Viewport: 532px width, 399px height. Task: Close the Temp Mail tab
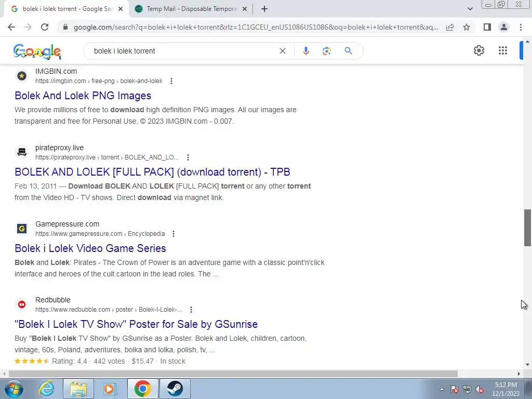point(245,9)
